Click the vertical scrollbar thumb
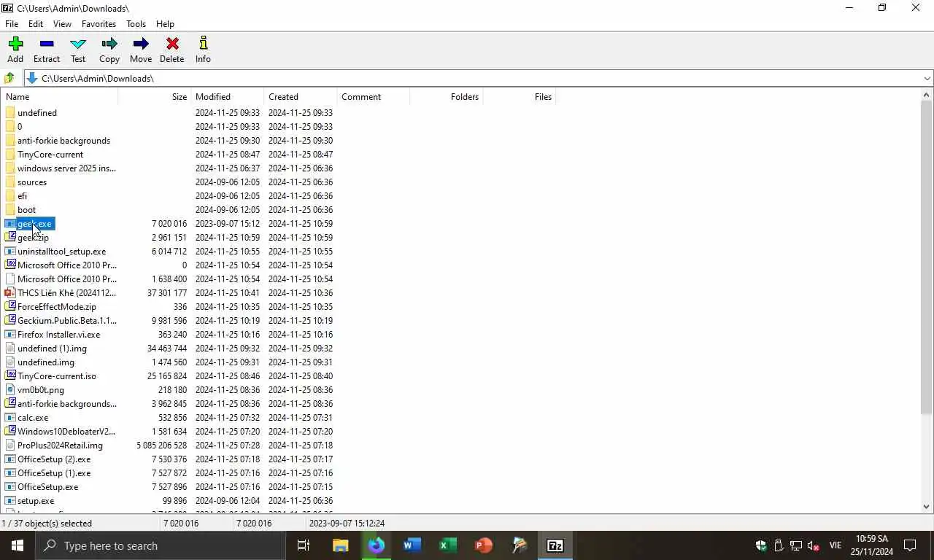 [927, 257]
